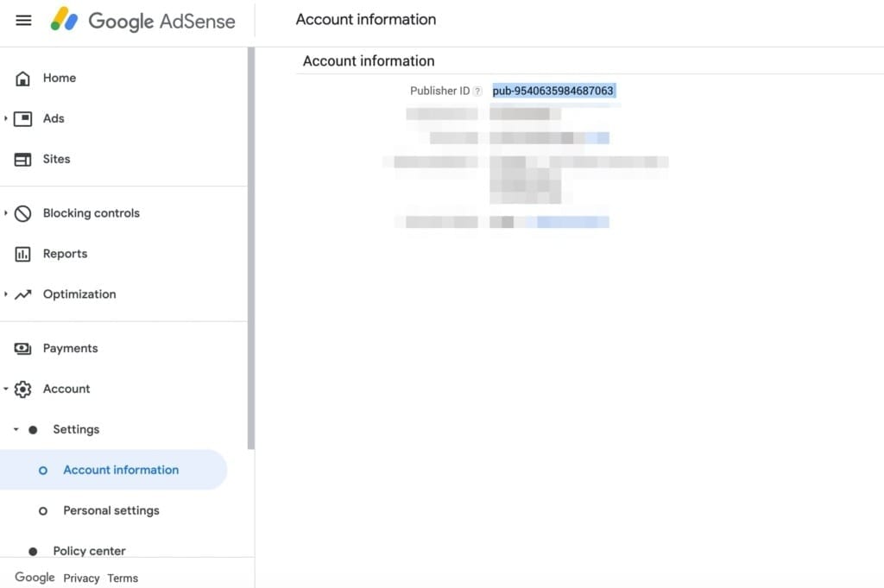Screen dimensions: 884x588
Task: Click the sidebar vertical scrollbar
Action: (x=251, y=249)
